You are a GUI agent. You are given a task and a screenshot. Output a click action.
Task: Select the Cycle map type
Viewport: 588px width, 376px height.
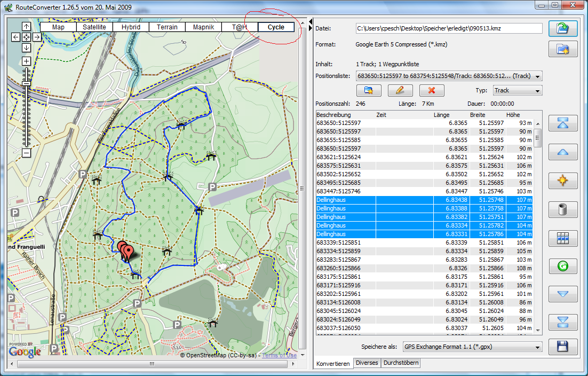coord(276,27)
